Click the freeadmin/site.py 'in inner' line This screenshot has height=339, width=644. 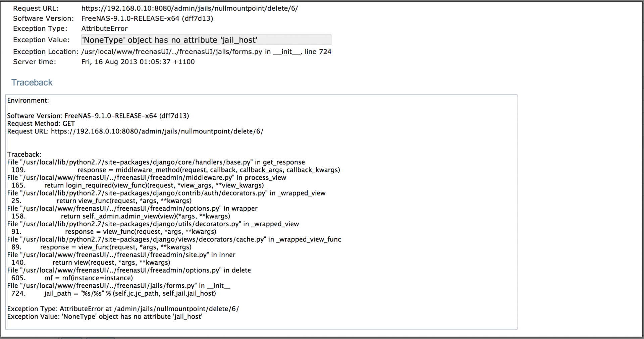click(121, 255)
